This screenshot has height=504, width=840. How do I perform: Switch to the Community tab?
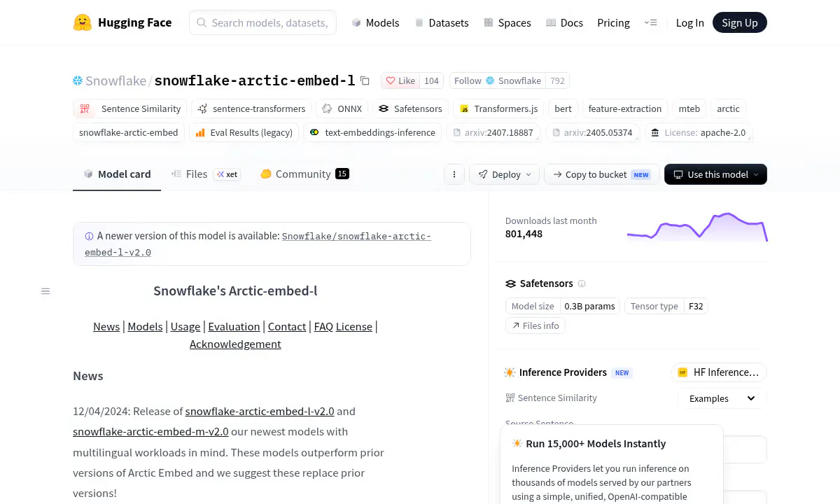pos(304,174)
